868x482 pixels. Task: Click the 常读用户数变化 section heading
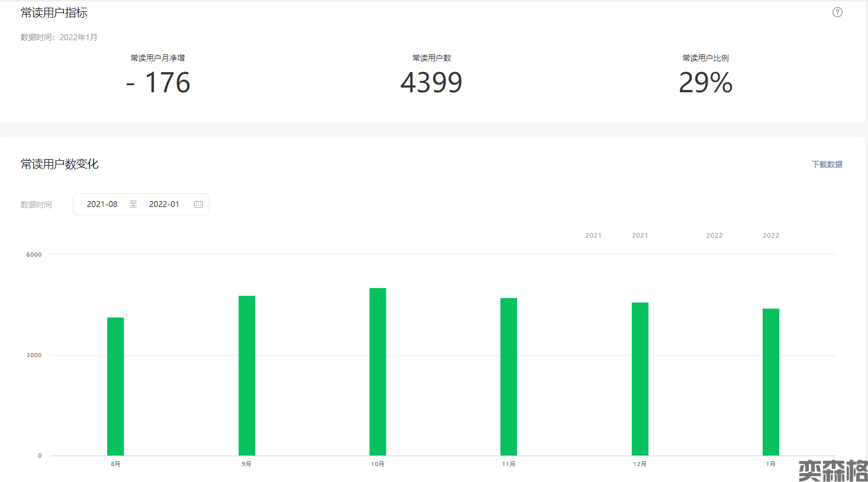[x=59, y=164]
